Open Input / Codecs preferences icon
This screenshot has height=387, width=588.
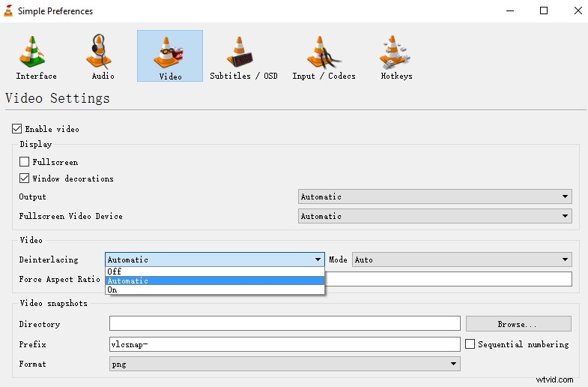(324, 55)
